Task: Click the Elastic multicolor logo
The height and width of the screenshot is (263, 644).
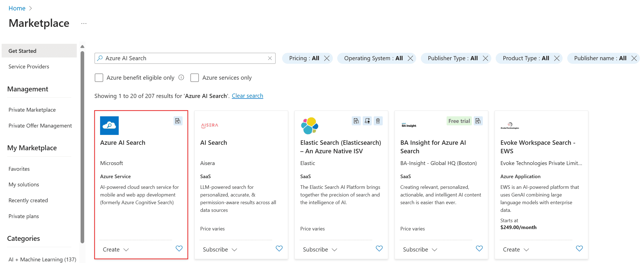Action: (x=309, y=126)
